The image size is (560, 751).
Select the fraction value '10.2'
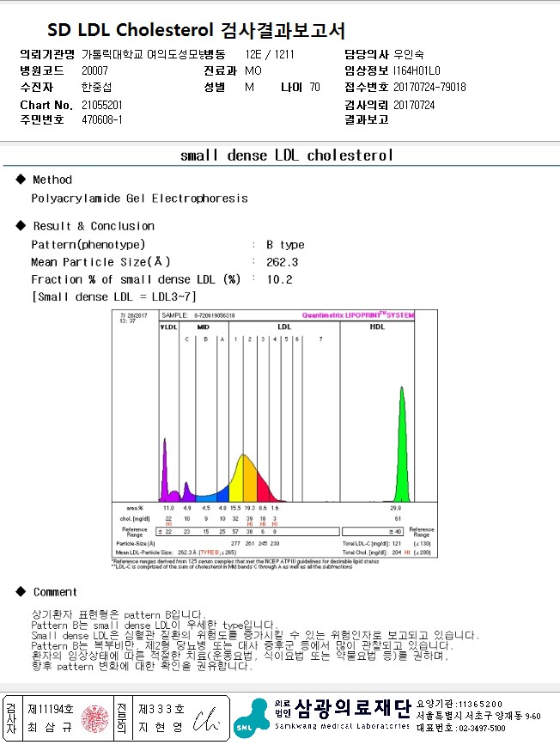(x=279, y=280)
